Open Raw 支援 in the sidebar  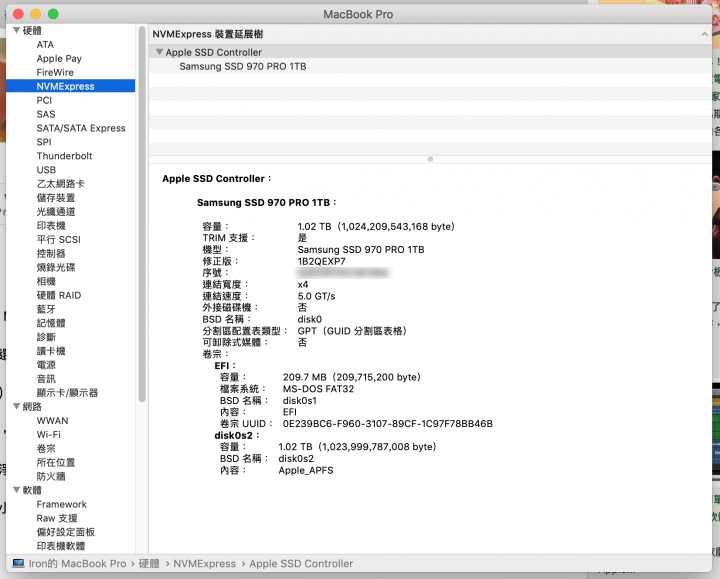click(x=57, y=518)
